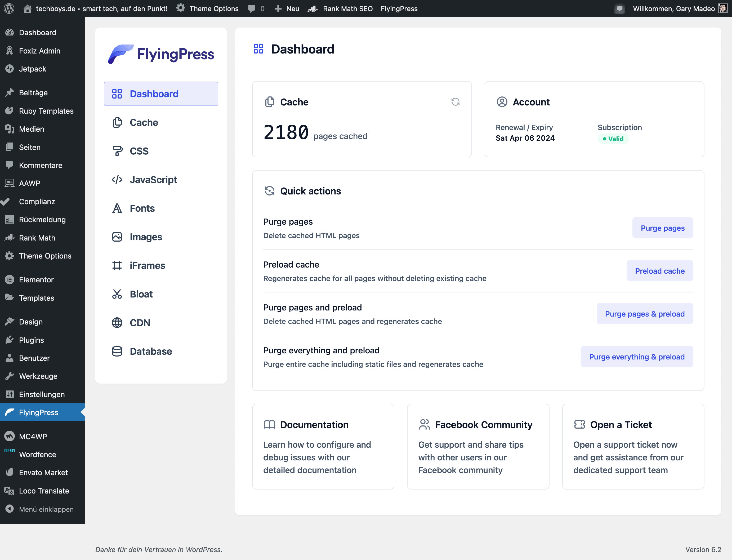Click the Rank Math SEO chart icon

[x=313, y=9]
